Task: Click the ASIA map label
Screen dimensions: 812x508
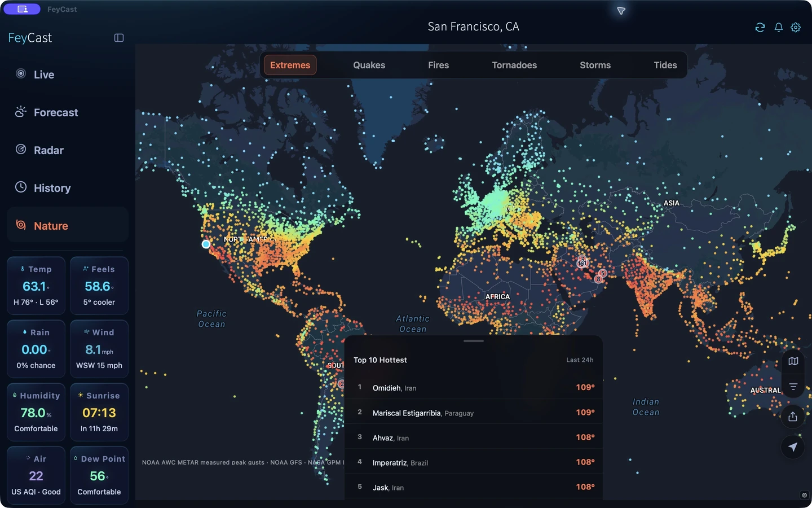Action: pos(672,203)
